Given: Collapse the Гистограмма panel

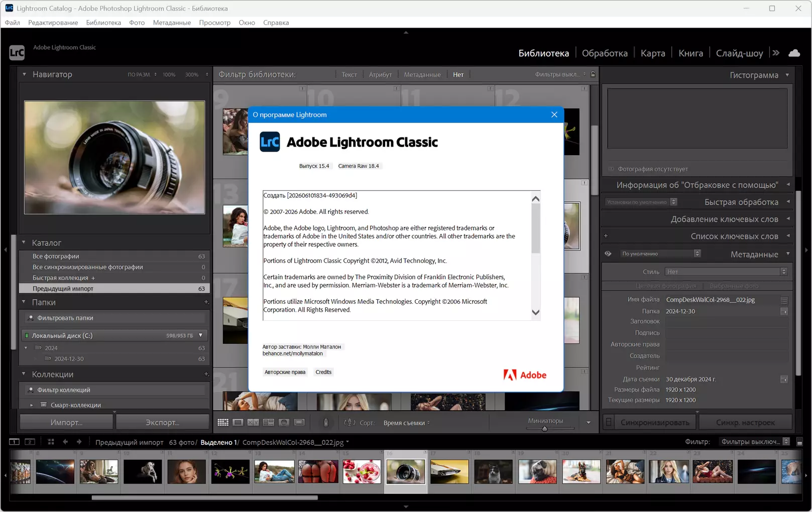Looking at the screenshot, I should pos(787,75).
